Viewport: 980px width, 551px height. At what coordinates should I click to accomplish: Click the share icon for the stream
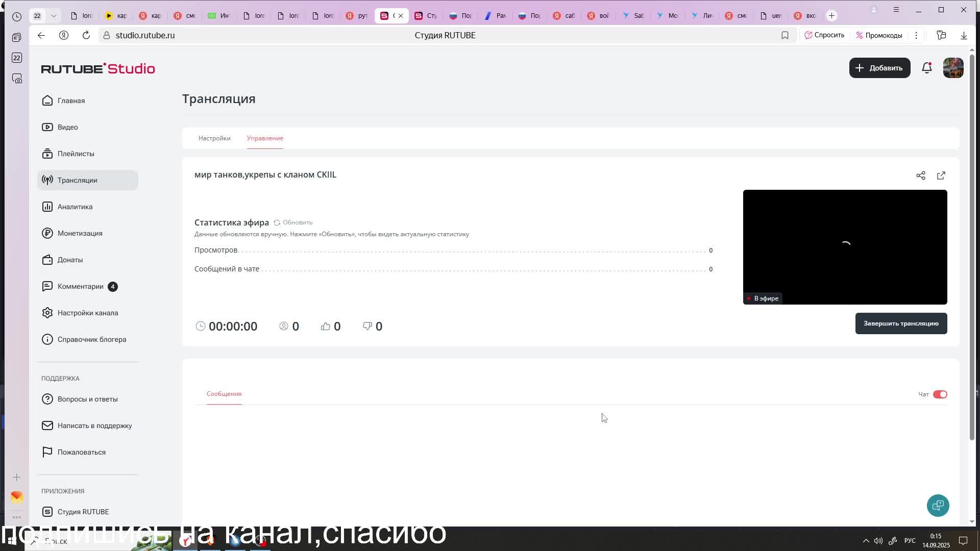(920, 176)
